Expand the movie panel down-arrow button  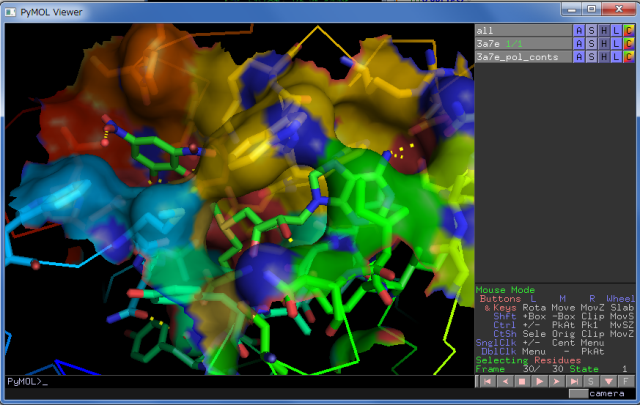[x=607, y=381]
